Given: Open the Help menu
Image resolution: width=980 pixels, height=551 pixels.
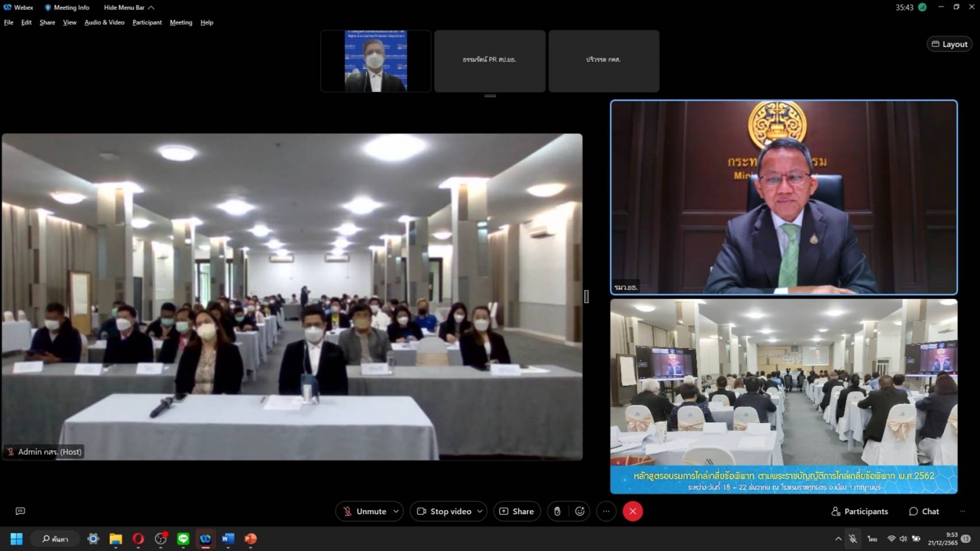Looking at the screenshot, I should coord(207,22).
